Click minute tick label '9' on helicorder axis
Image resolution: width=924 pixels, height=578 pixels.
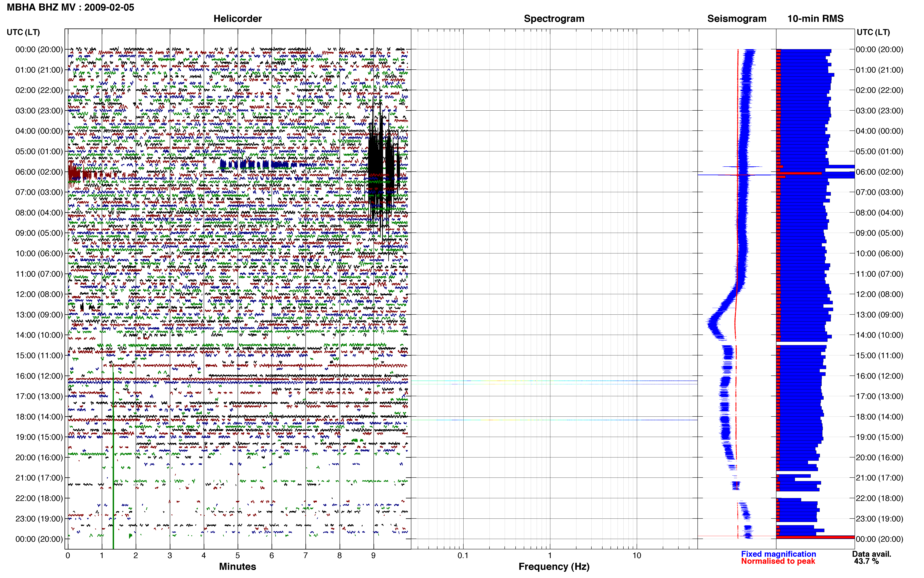point(373,555)
